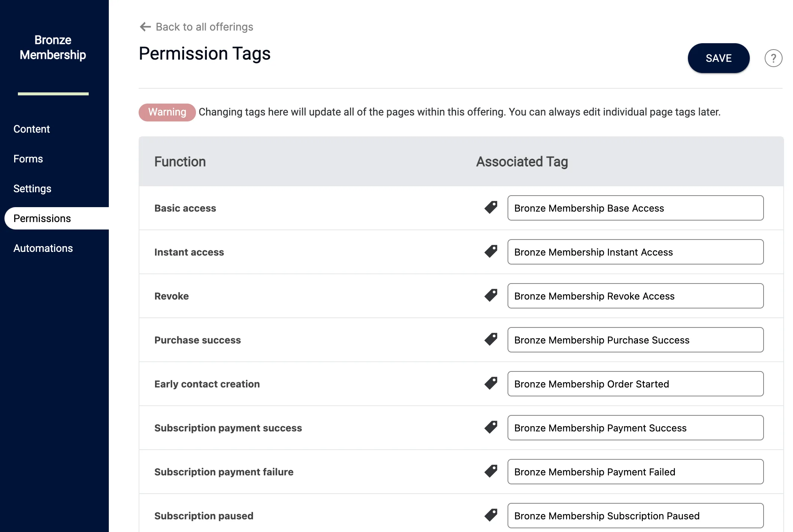The height and width of the screenshot is (532, 793).
Task: Go to Forms in the sidebar
Action: point(28,159)
